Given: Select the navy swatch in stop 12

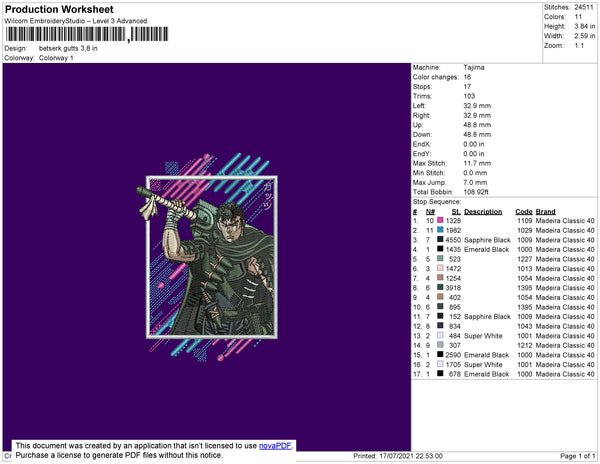Looking at the screenshot, I should [440, 326].
